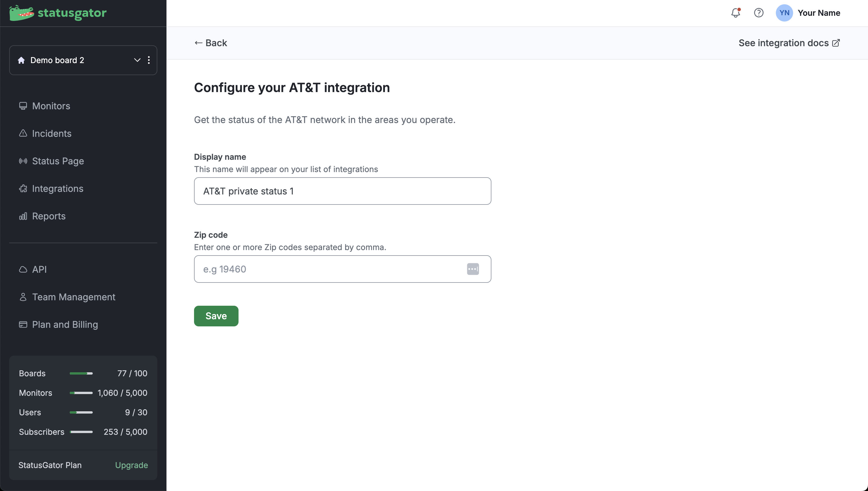868x491 pixels.
Task: Click the Back link
Action: (211, 43)
